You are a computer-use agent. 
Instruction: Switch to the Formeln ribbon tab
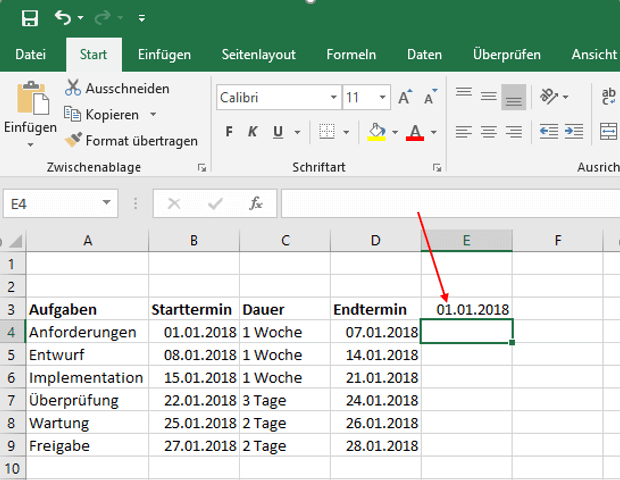[351, 54]
